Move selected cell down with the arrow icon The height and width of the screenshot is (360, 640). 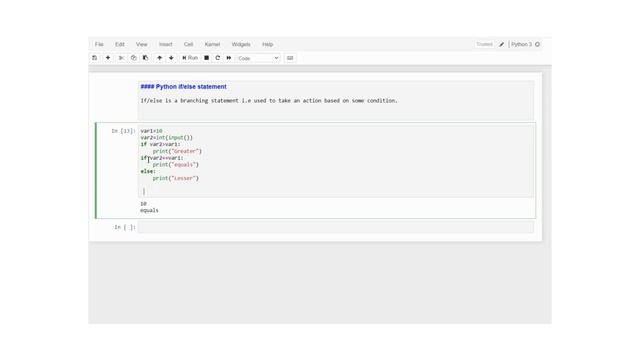(171, 58)
